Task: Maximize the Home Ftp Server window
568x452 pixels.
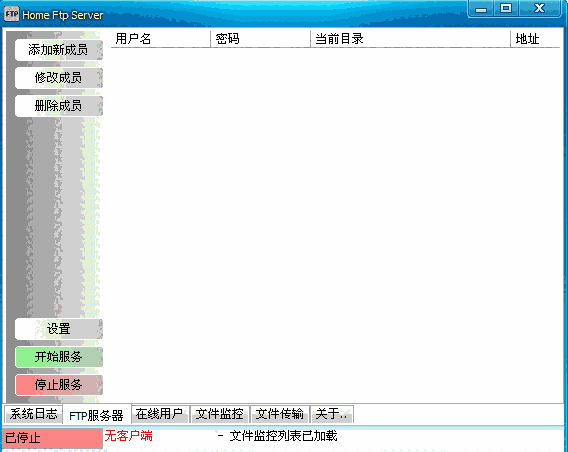Action: 506,9
